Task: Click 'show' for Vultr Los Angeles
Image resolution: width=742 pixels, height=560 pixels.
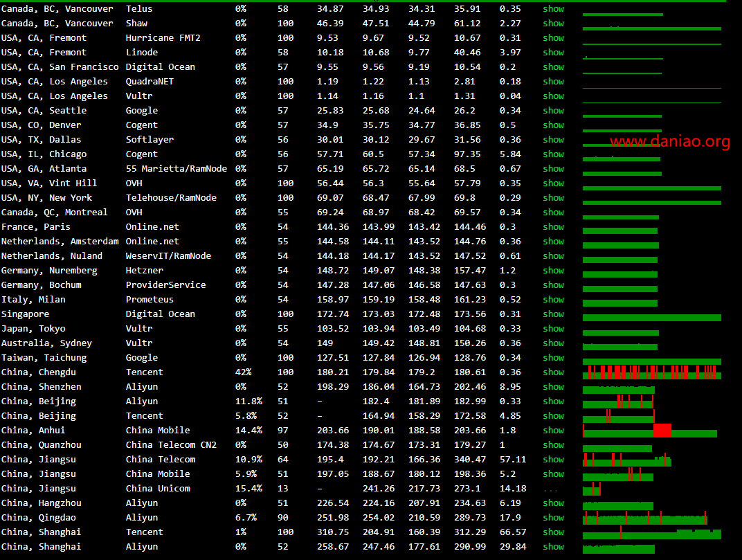Action: [553, 96]
